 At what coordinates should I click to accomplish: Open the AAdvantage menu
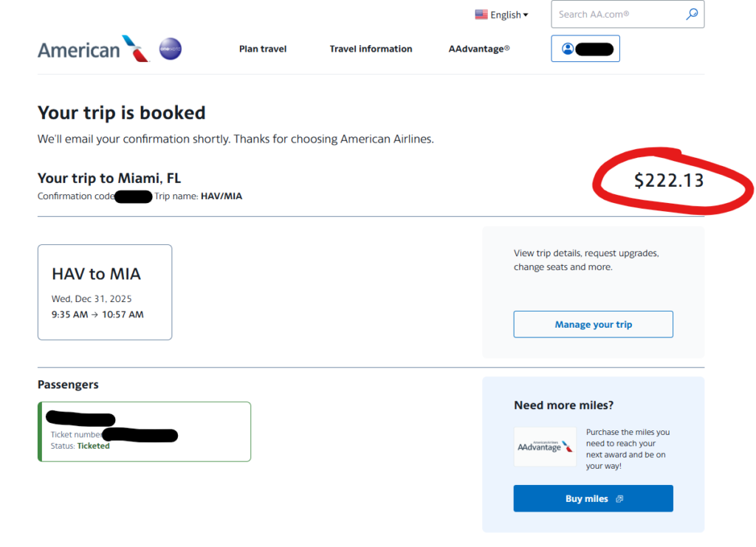click(479, 49)
